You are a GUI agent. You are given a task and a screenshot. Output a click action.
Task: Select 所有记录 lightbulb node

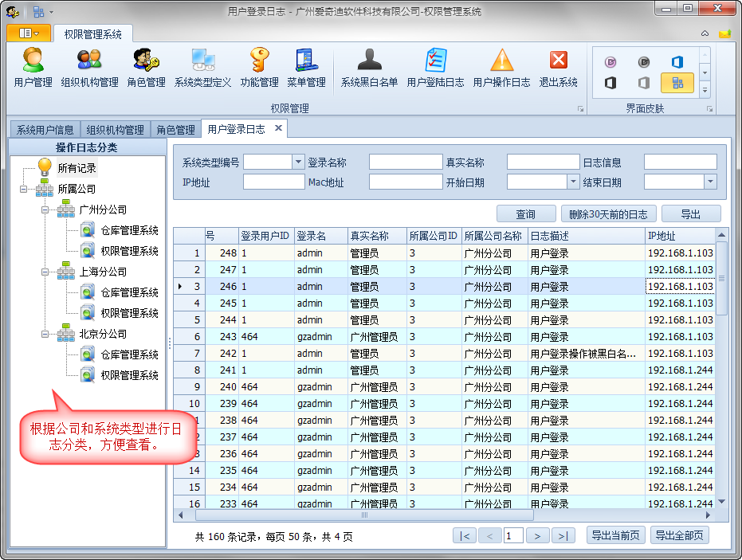[x=77, y=168]
